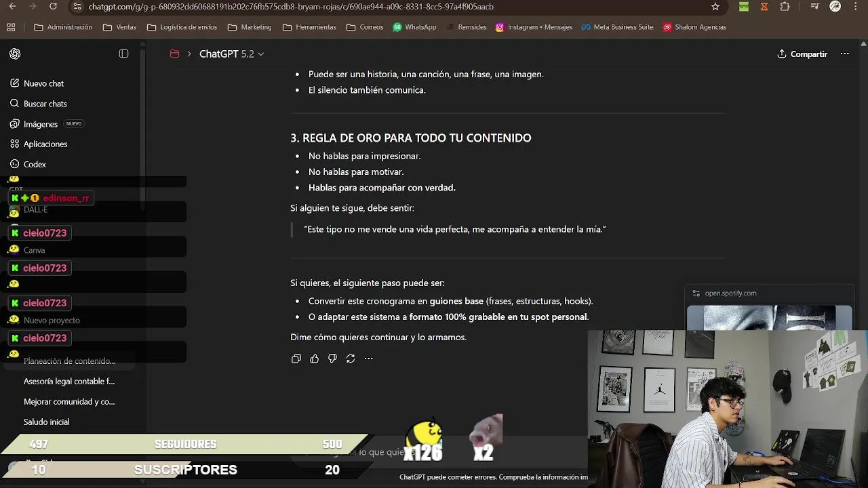This screenshot has width=868, height=488.
Task: Click the green extension icon in toolbar
Action: click(x=744, y=6)
